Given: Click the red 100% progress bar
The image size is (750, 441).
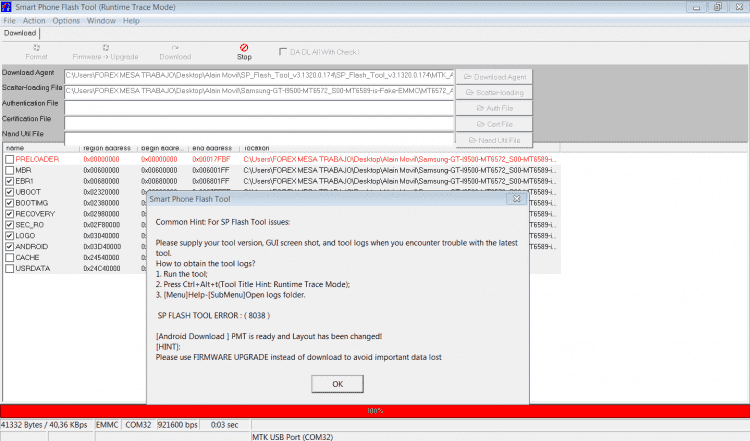Looking at the screenshot, I should point(375,411).
